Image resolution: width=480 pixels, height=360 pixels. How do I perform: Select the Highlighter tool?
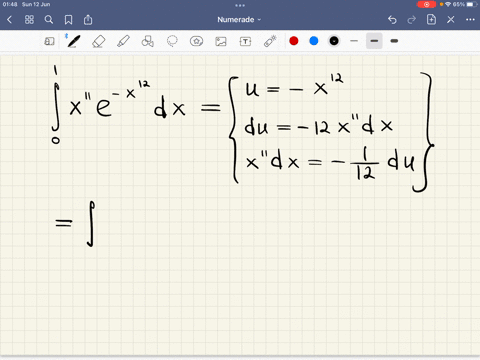click(123, 41)
